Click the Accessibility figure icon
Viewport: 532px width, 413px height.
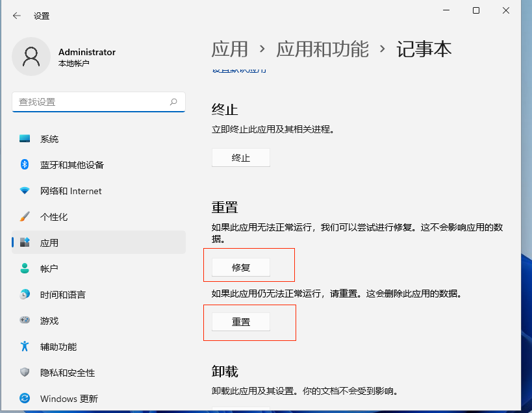[25, 346]
